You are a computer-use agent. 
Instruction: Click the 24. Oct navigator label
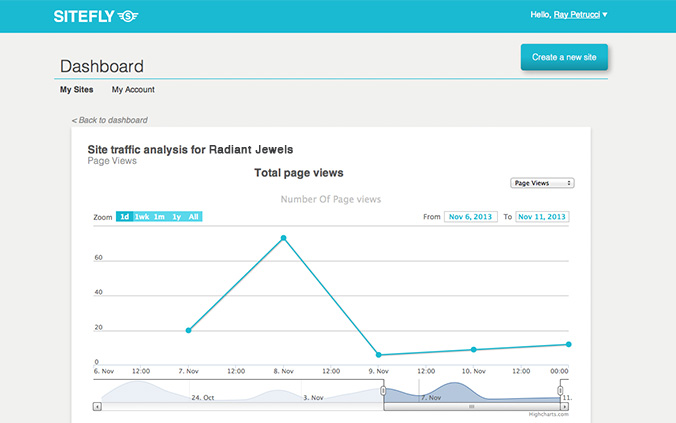pyautogui.click(x=203, y=398)
